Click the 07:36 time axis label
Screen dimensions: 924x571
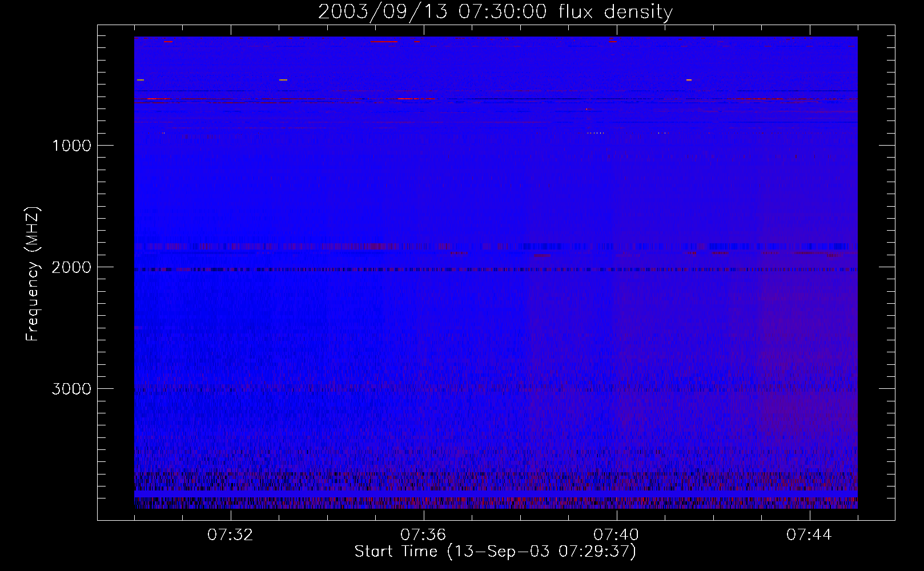pyautogui.click(x=423, y=535)
